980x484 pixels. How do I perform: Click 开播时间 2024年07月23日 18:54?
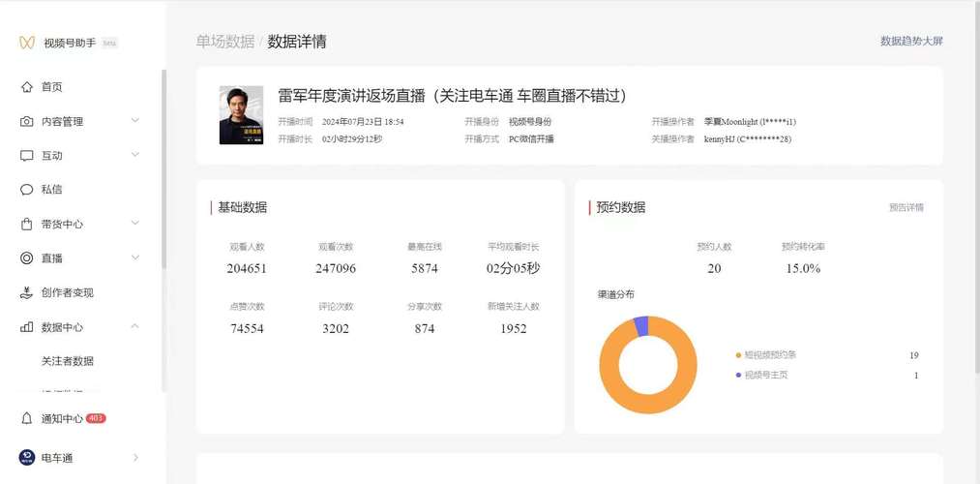click(363, 122)
